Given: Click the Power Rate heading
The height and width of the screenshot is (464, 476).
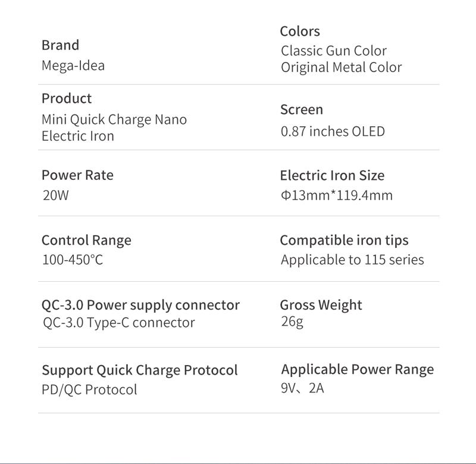Looking at the screenshot, I should [x=77, y=175].
